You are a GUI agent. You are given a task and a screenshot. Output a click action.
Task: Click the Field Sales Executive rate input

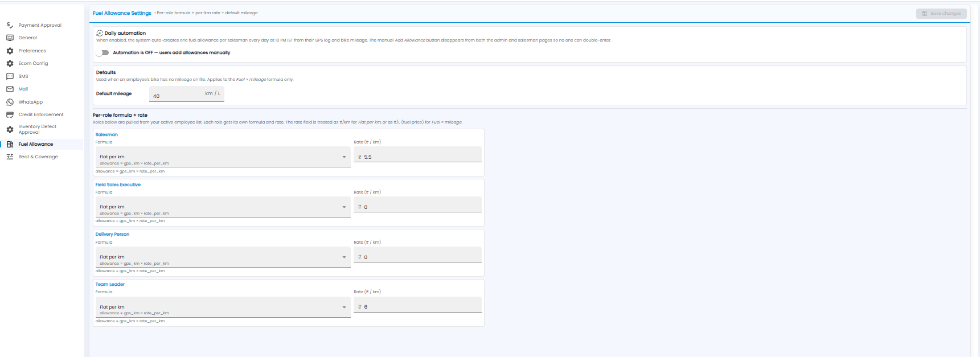(x=417, y=204)
